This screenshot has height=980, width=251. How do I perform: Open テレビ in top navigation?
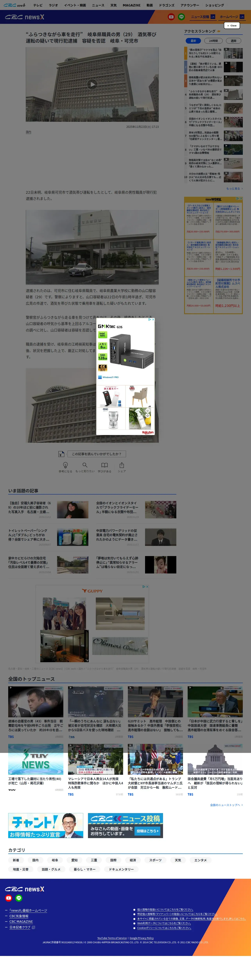(38, 5)
